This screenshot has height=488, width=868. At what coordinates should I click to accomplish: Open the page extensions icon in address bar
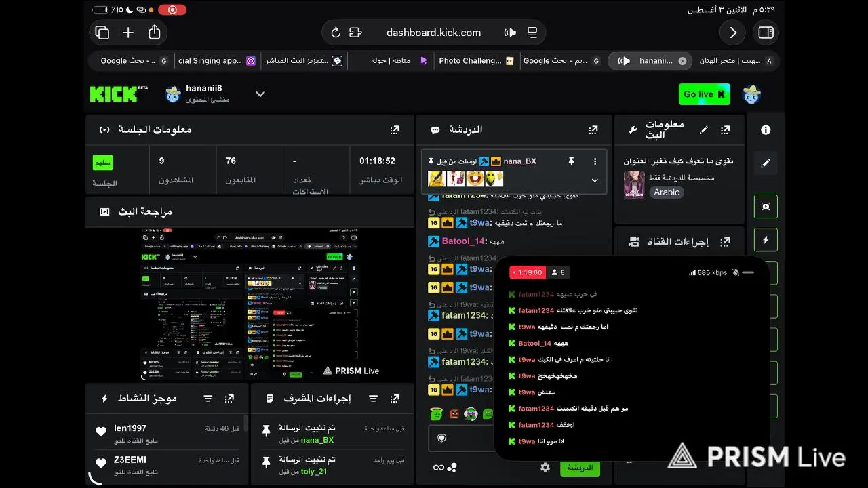point(355,33)
